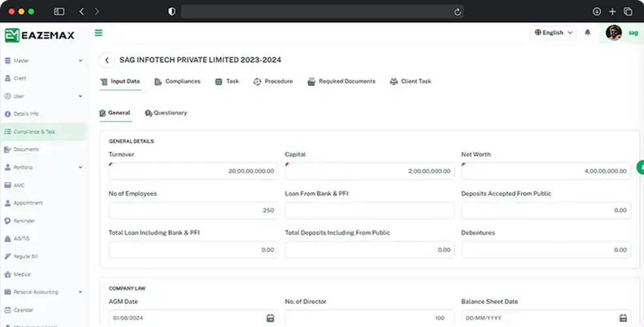Click the Master database icon
The height and width of the screenshot is (327, 644).
[7, 61]
